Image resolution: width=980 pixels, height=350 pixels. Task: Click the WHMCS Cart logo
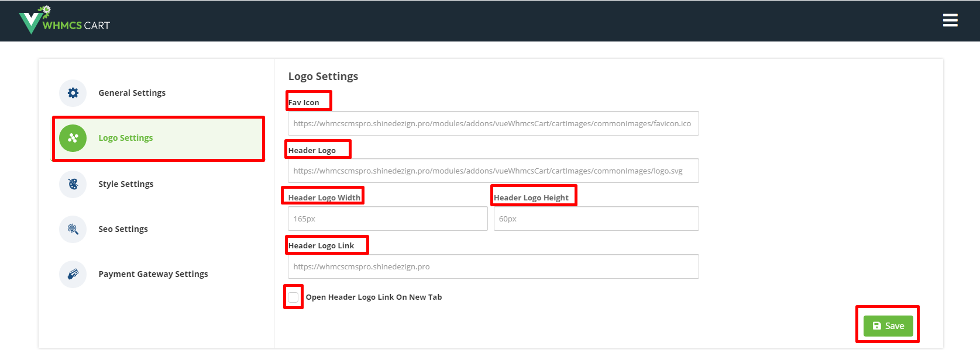click(x=64, y=21)
